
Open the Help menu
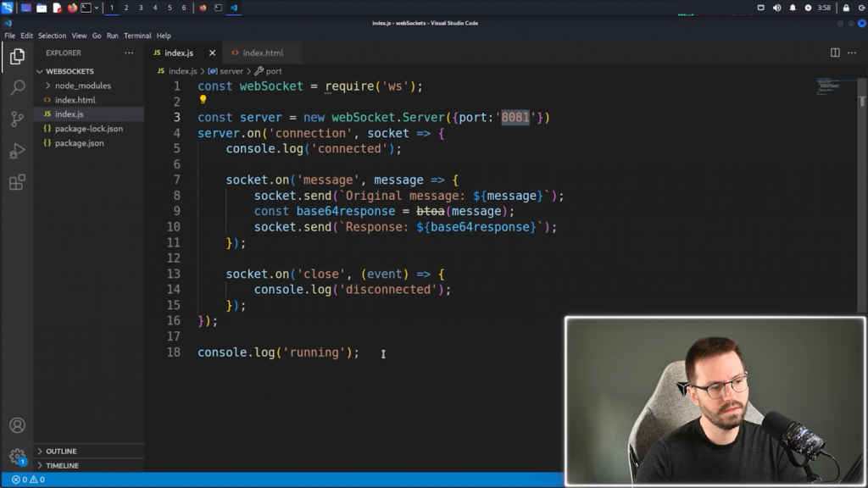pos(164,36)
